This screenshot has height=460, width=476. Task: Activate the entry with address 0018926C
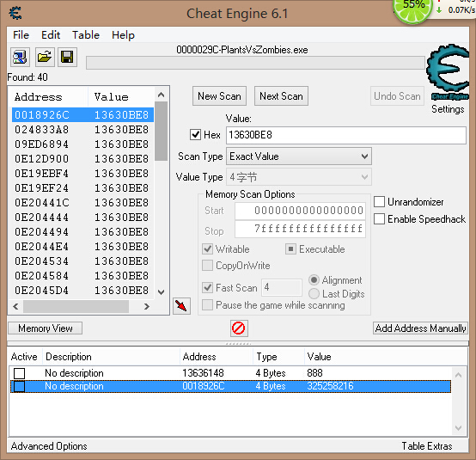tap(20, 386)
